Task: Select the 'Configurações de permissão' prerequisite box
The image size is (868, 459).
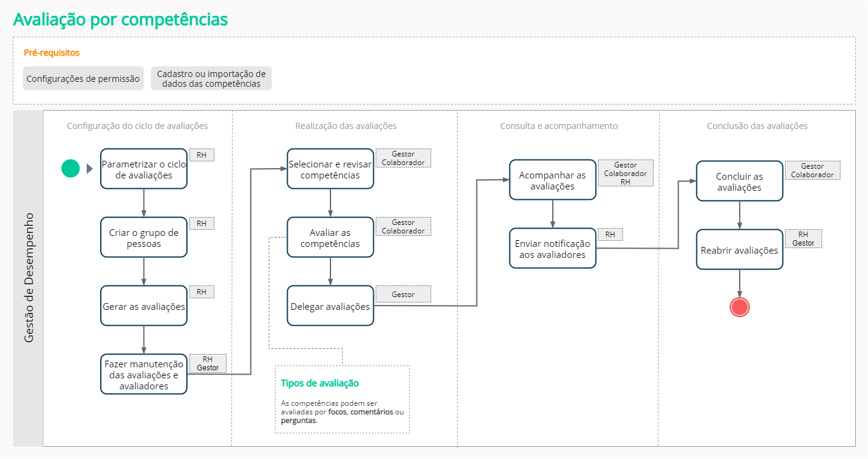Action: click(x=83, y=79)
